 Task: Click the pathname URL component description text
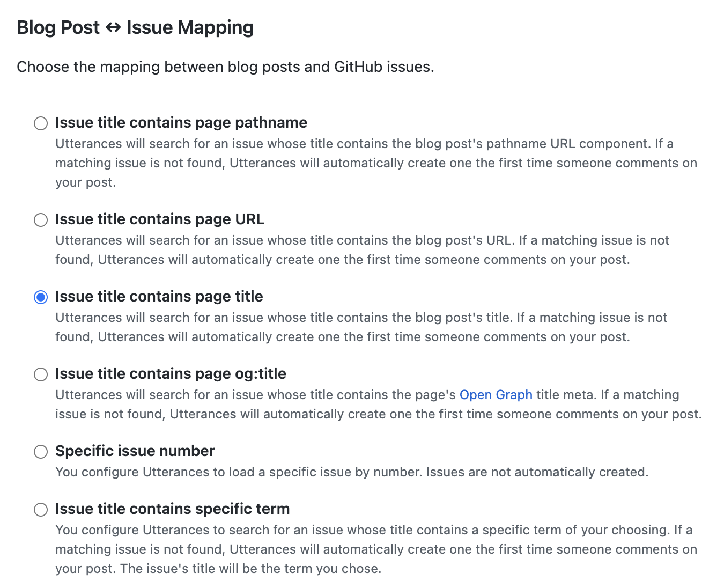coord(376,163)
